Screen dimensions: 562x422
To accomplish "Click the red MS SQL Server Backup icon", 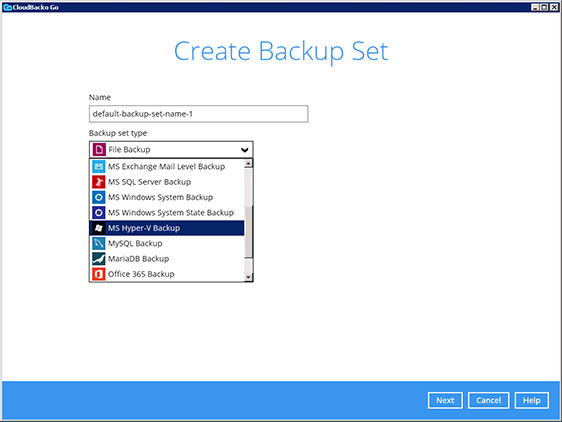I will pyautogui.click(x=99, y=182).
